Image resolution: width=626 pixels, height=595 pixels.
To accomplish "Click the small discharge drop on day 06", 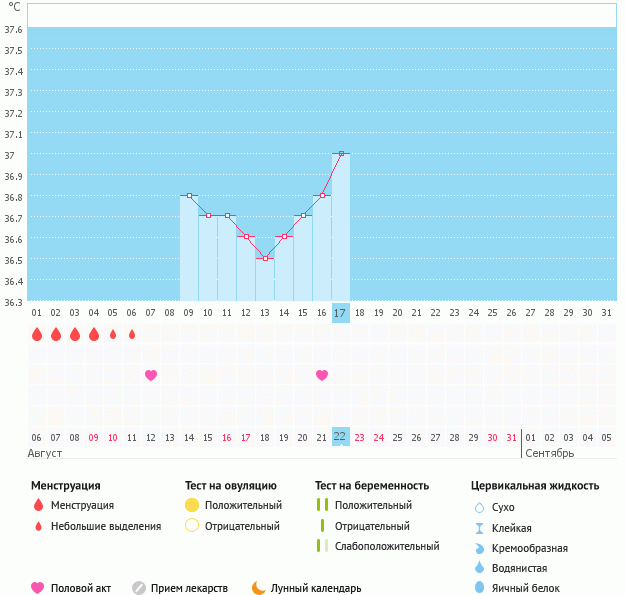I will [132, 334].
